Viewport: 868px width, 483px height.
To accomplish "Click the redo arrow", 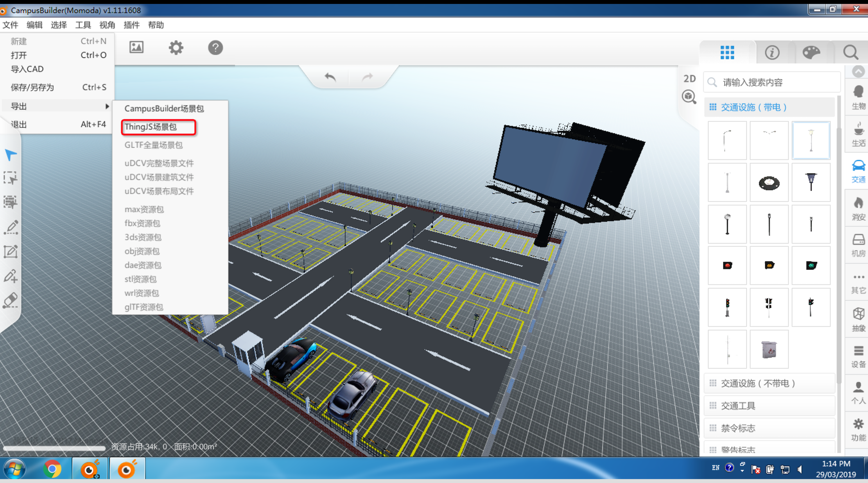I will 367,77.
